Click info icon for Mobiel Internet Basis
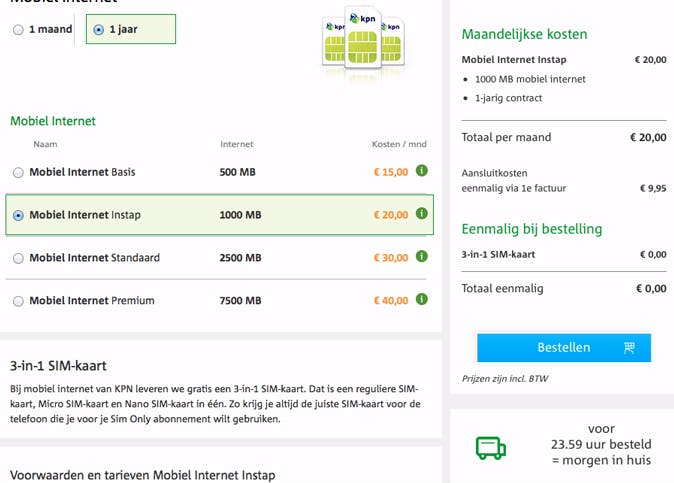 [x=422, y=171]
